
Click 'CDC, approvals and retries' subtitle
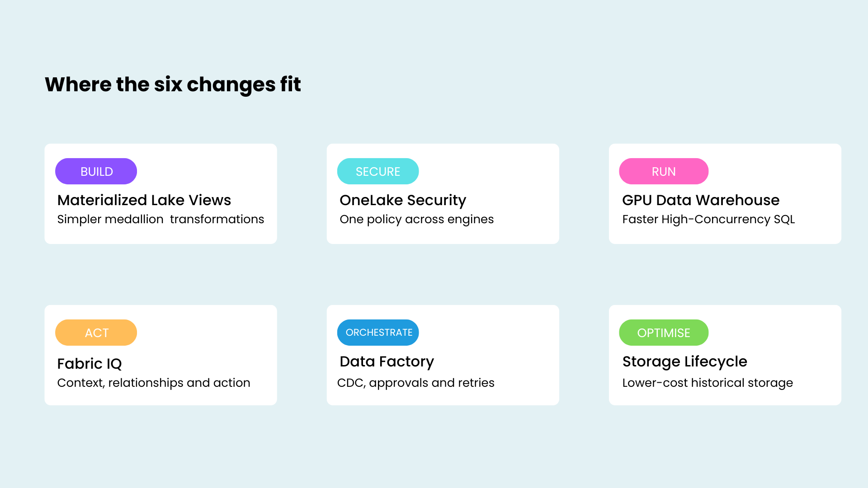pyautogui.click(x=416, y=383)
